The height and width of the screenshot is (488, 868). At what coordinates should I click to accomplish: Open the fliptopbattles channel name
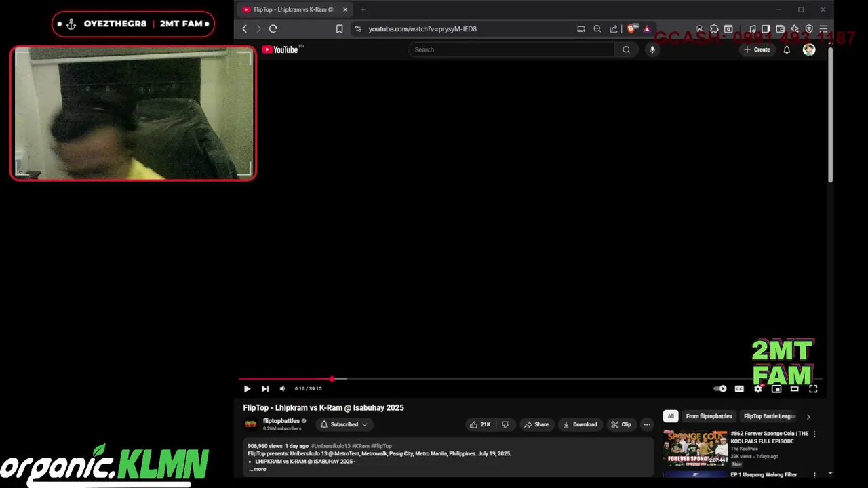coord(281,421)
